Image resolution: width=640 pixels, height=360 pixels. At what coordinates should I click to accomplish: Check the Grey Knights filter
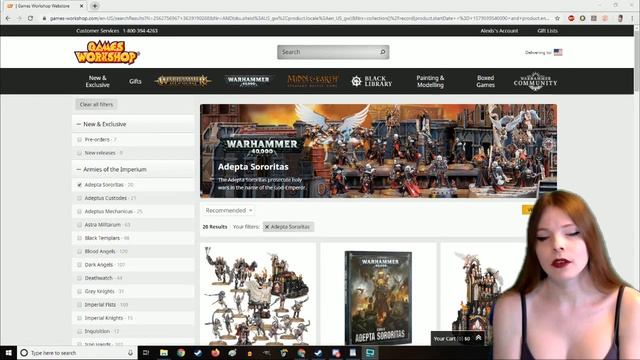pos(79,291)
